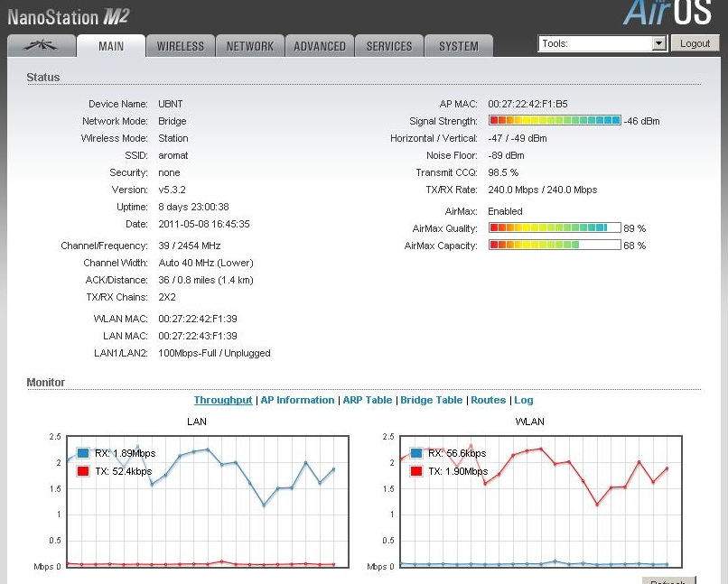The image size is (728, 584).
Task: View the Log link
Action: click(524, 400)
